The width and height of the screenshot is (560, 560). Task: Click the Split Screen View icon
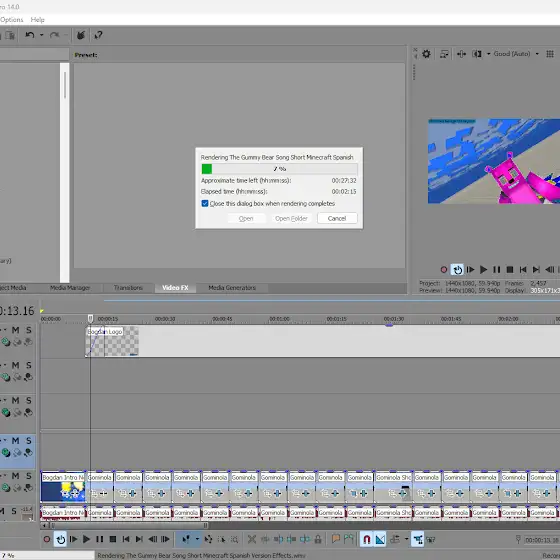(477, 54)
